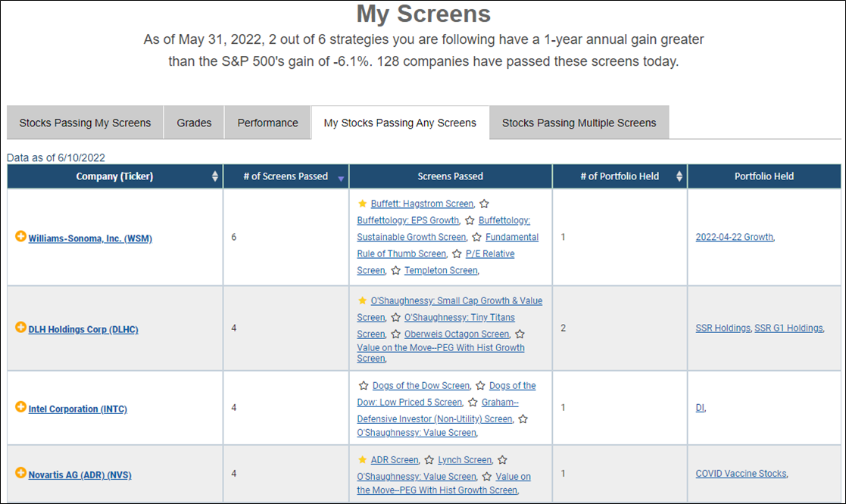Open Buffettology: EPS Growth screen link

tap(408, 220)
